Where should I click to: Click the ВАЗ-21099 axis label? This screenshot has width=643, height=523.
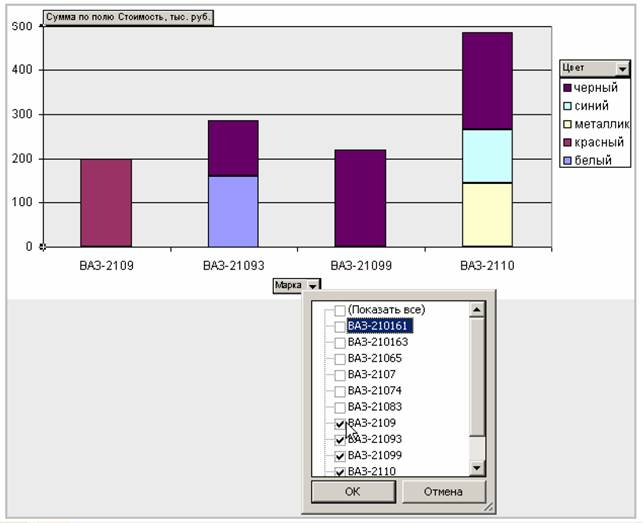[361, 266]
